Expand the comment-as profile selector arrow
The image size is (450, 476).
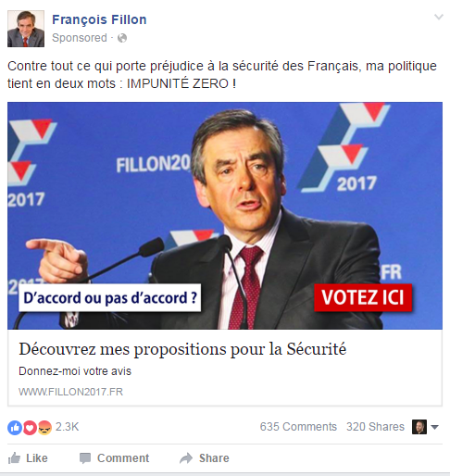(434, 427)
